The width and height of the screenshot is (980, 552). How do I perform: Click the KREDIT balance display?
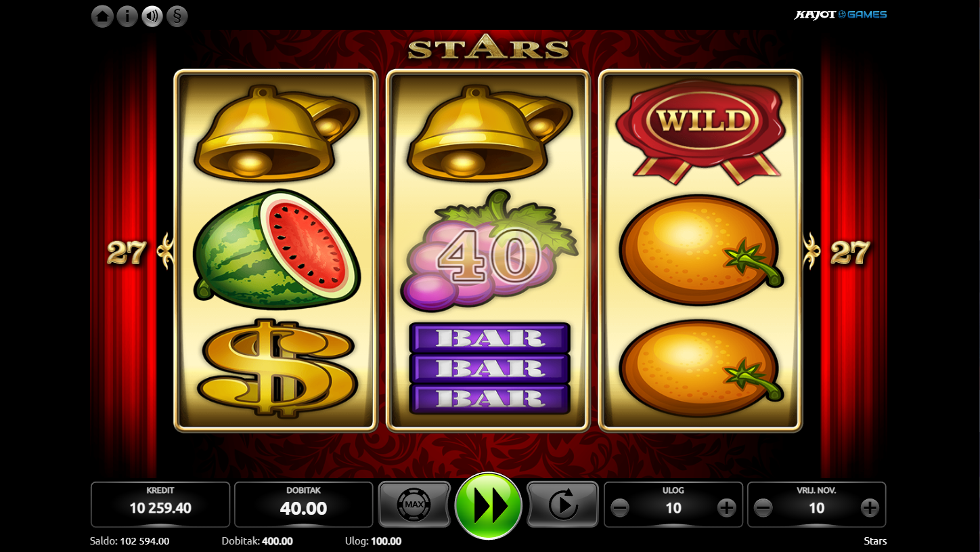click(x=160, y=505)
